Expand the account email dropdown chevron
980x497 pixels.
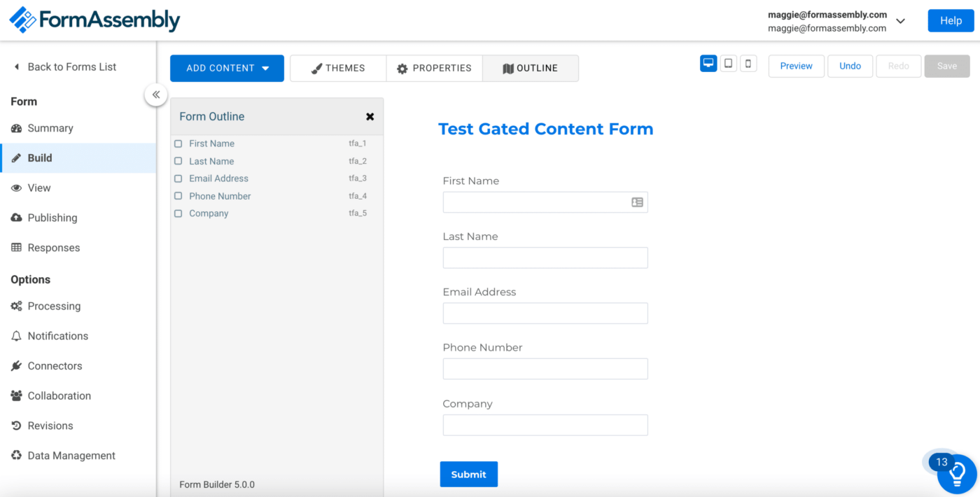tap(901, 21)
